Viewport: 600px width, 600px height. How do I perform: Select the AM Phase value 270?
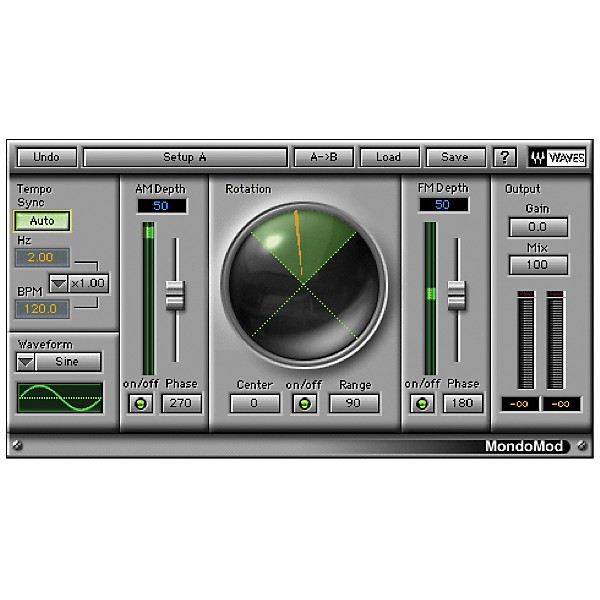(x=181, y=403)
